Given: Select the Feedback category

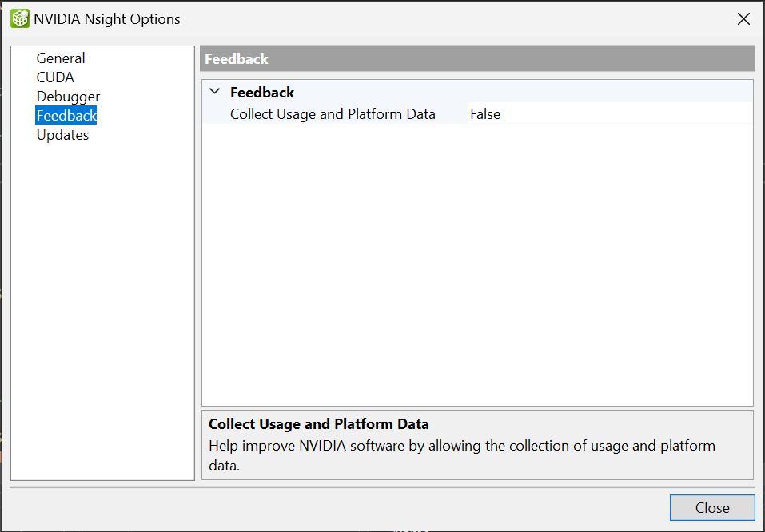Looking at the screenshot, I should point(66,116).
